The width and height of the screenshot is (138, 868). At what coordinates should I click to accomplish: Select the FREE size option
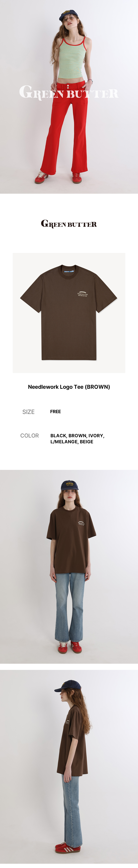click(56, 411)
